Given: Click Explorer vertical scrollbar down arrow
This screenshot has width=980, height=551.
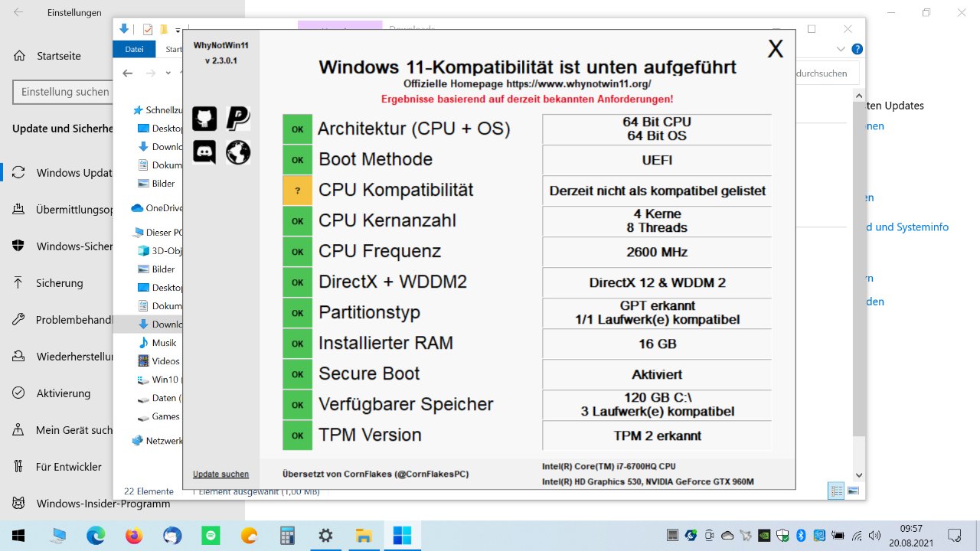Looking at the screenshot, I should pyautogui.click(x=859, y=475).
